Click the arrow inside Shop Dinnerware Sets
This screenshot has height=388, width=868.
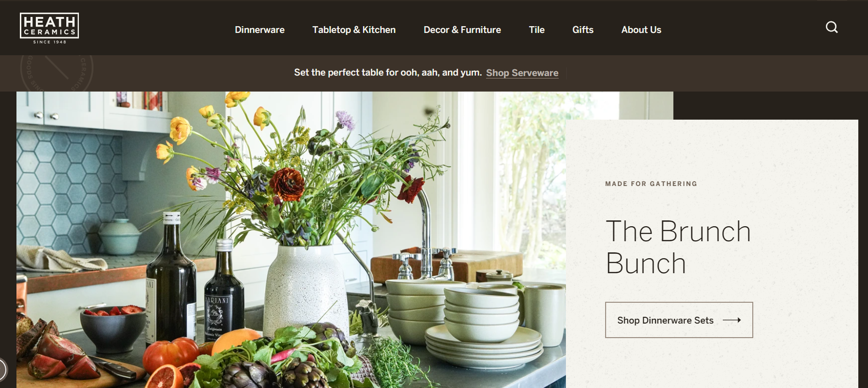click(x=732, y=320)
